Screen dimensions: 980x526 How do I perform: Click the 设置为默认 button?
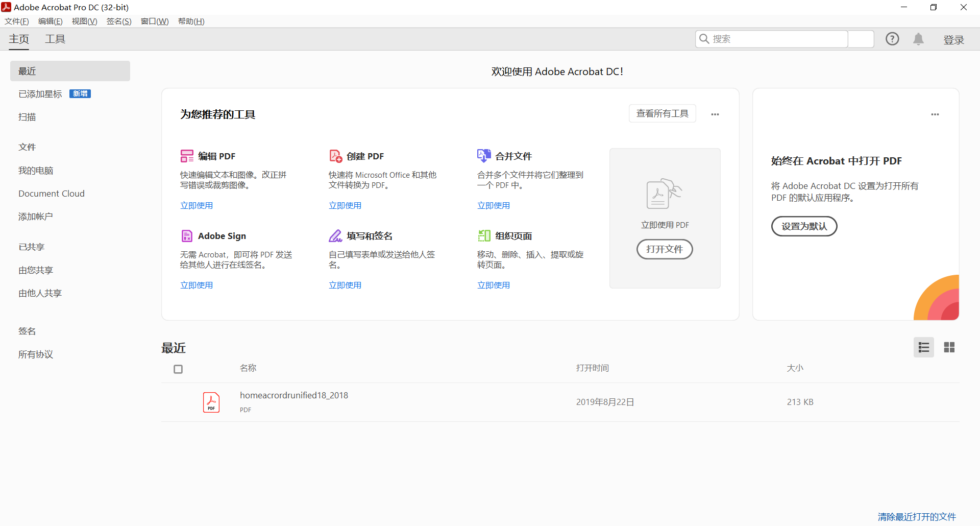[804, 226]
